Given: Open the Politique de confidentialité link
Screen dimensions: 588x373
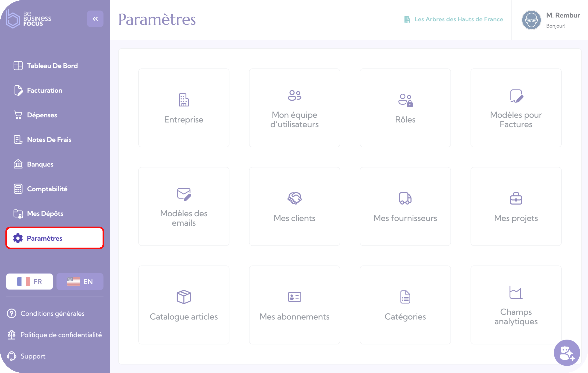Looking at the screenshot, I should (61, 335).
